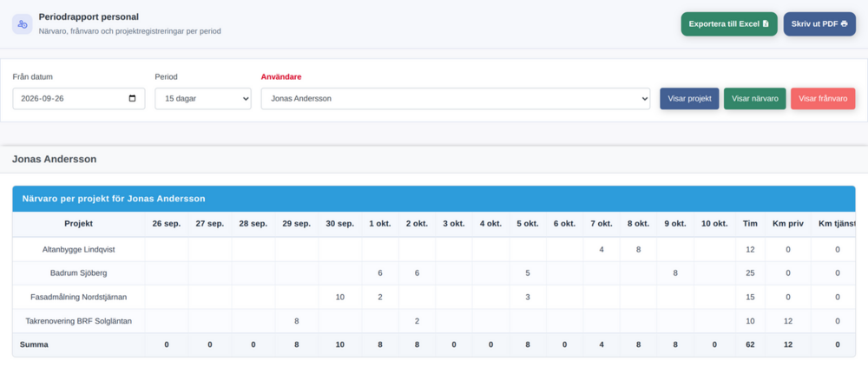Click the Summa row label

(x=34, y=344)
